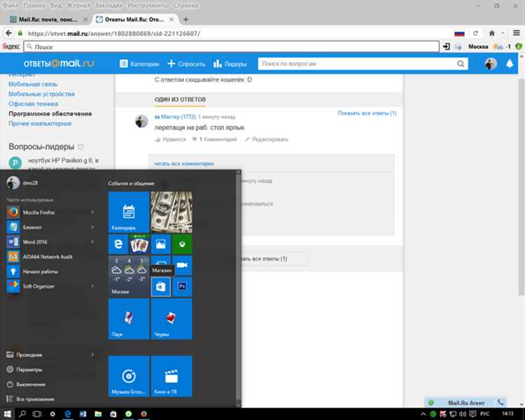Click the Firefox home button
Viewport: 525px width, 420px height.
click(491, 33)
